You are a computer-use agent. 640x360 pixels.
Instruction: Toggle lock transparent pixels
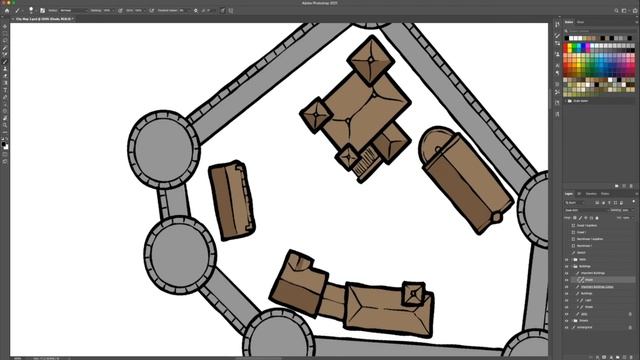point(575,218)
